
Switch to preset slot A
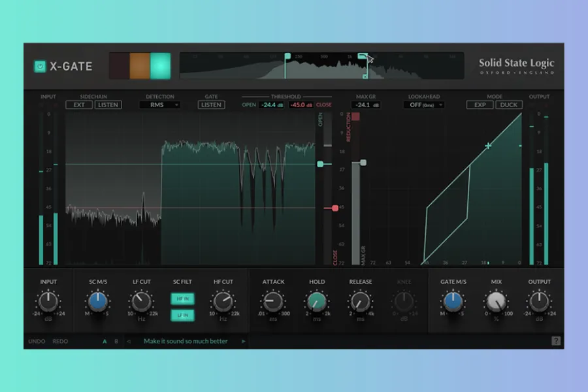click(x=104, y=341)
